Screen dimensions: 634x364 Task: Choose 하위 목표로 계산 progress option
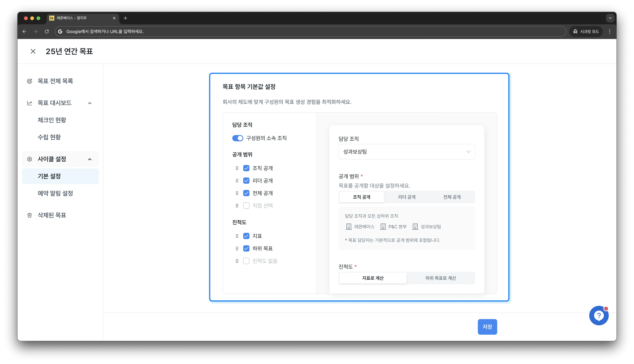441,278
